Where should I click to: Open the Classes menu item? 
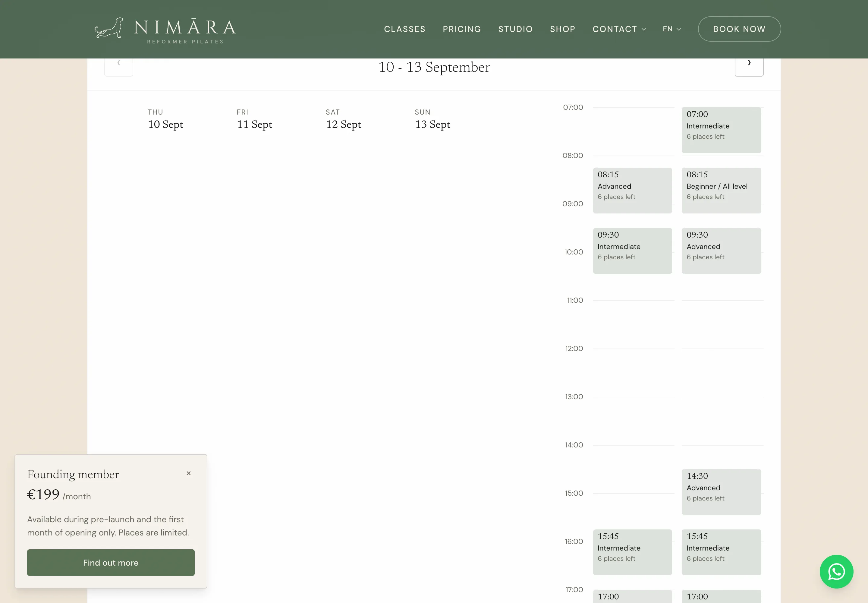click(x=404, y=29)
